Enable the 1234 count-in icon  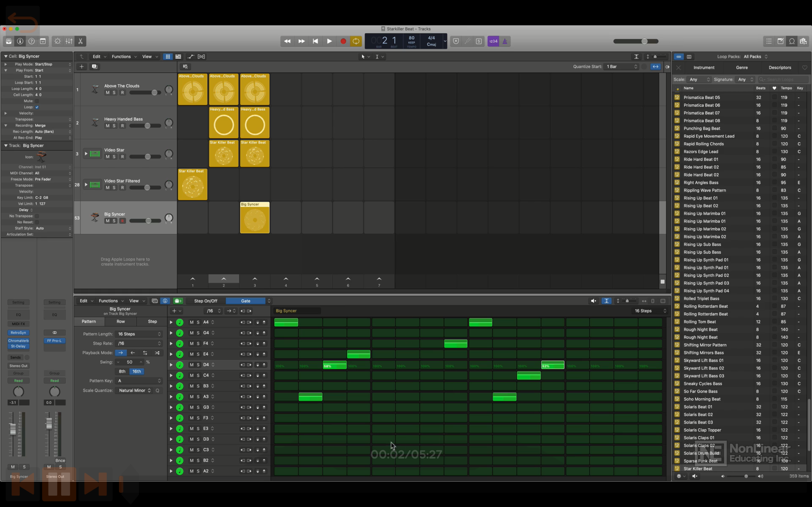(x=493, y=41)
